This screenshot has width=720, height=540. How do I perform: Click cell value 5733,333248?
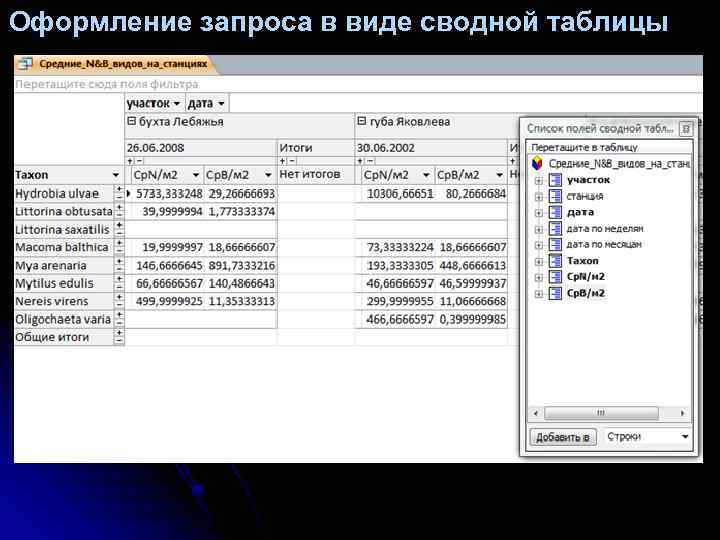169,194
